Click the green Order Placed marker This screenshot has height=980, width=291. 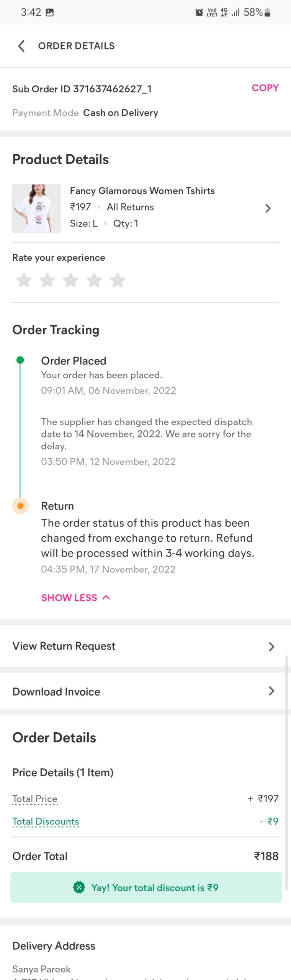(20, 360)
